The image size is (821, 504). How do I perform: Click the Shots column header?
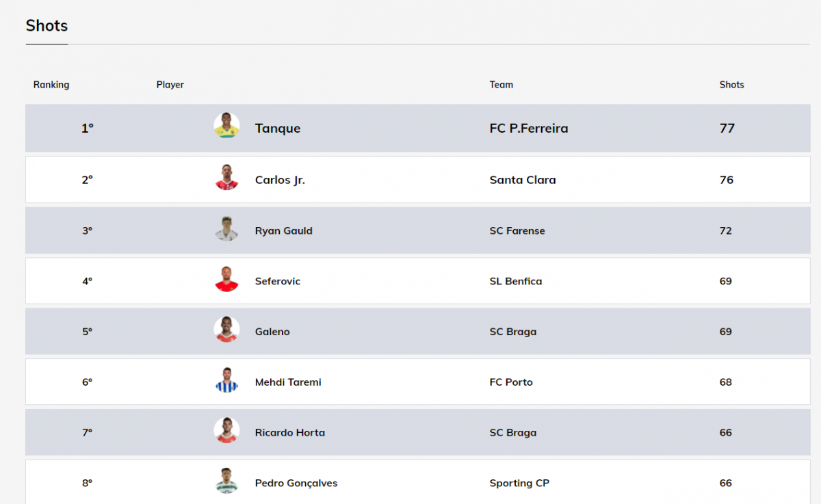[731, 85]
